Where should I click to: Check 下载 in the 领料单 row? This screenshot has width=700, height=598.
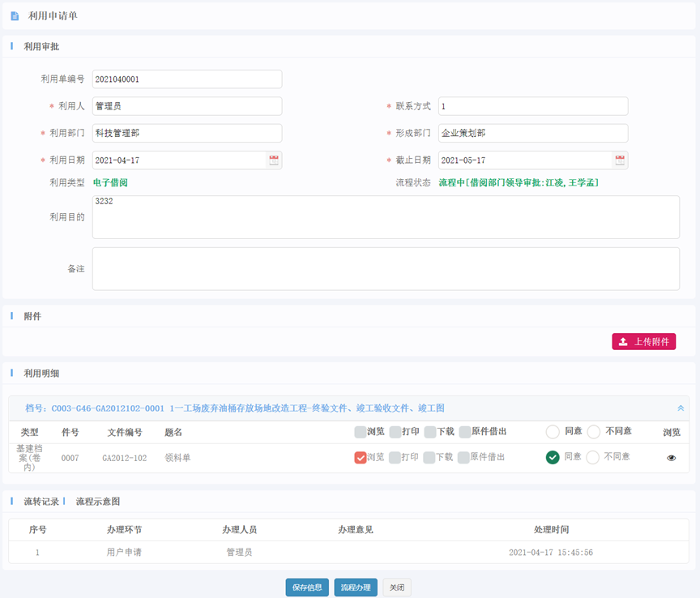tap(429, 457)
